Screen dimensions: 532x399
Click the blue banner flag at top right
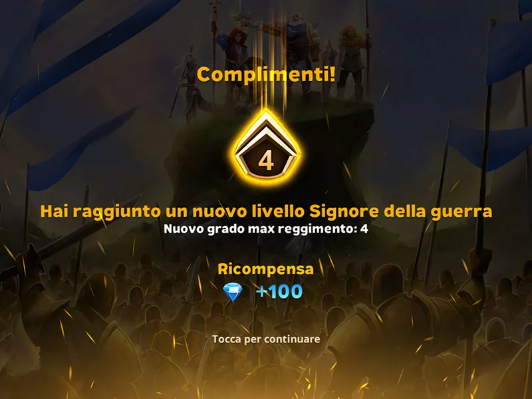[509, 51]
